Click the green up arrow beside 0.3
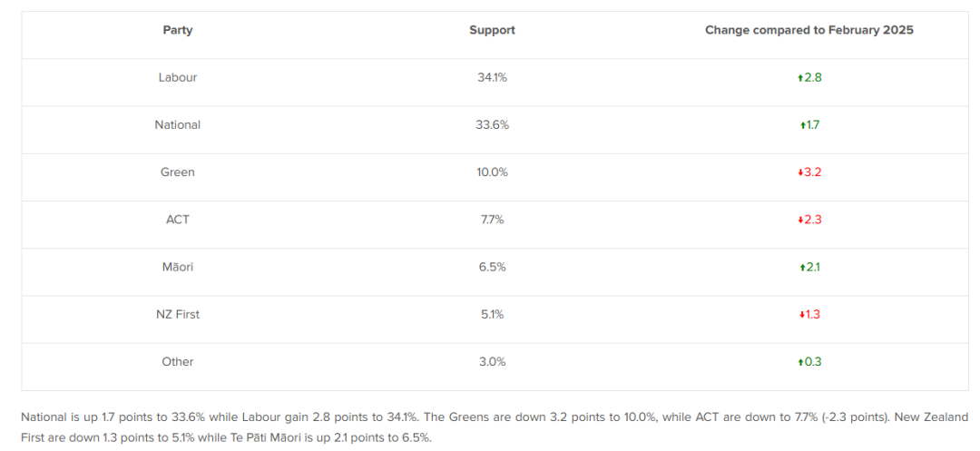The width and height of the screenshot is (980, 451). click(x=800, y=362)
